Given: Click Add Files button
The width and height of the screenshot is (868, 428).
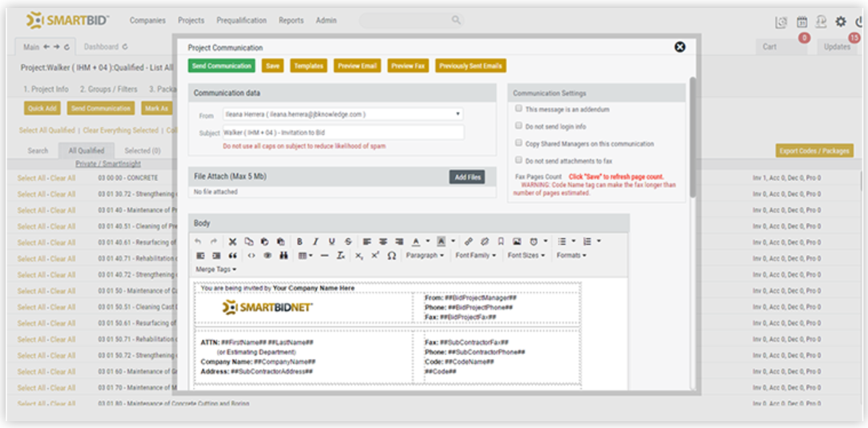Looking at the screenshot, I should pos(468,177).
